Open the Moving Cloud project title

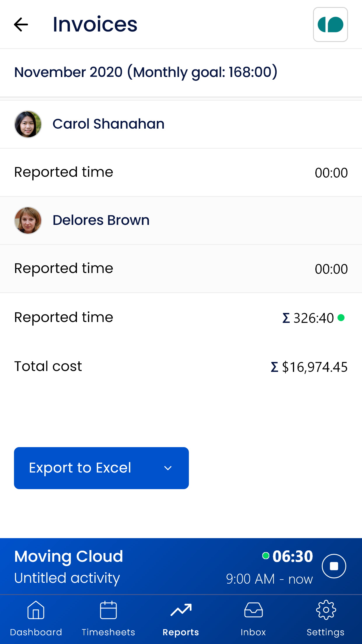coord(69,556)
